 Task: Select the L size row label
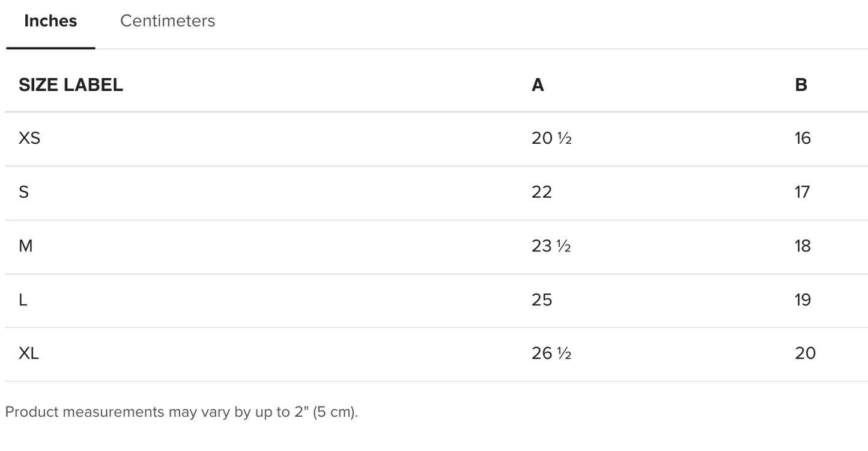[23, 299]
